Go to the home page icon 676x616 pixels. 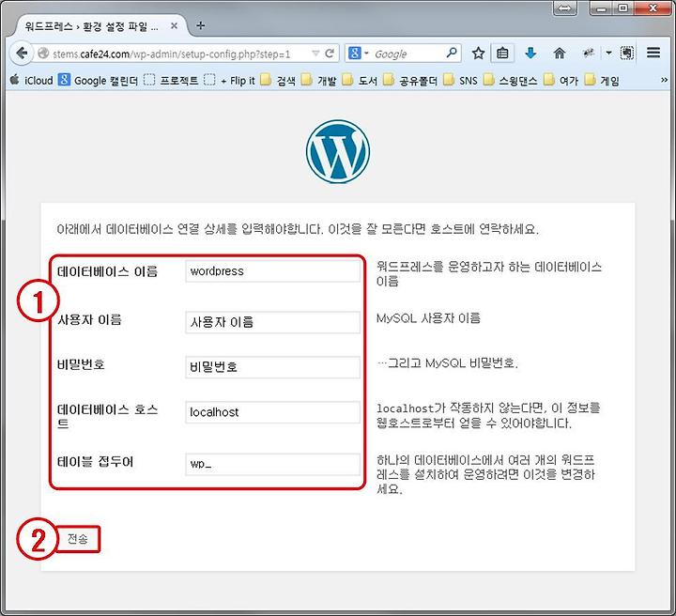(x=560, y=53)
